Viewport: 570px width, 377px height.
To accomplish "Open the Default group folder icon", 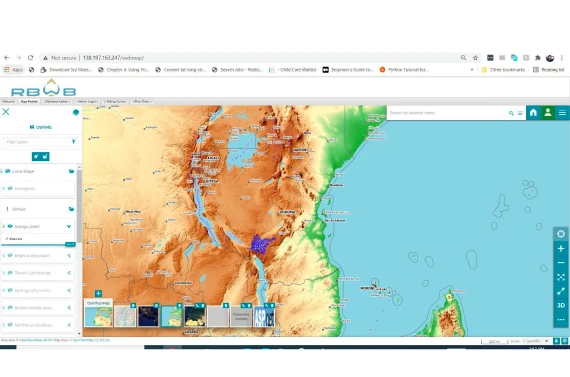I will (71, 209).
